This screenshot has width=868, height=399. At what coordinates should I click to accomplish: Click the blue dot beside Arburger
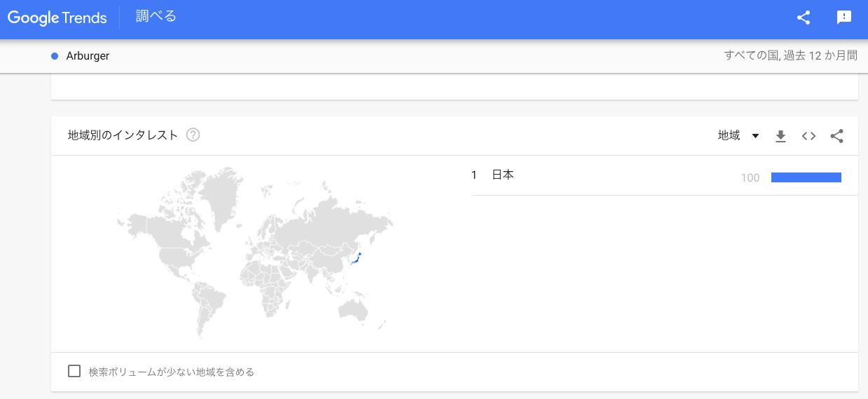pyautogui.click(x=55, y=56)
